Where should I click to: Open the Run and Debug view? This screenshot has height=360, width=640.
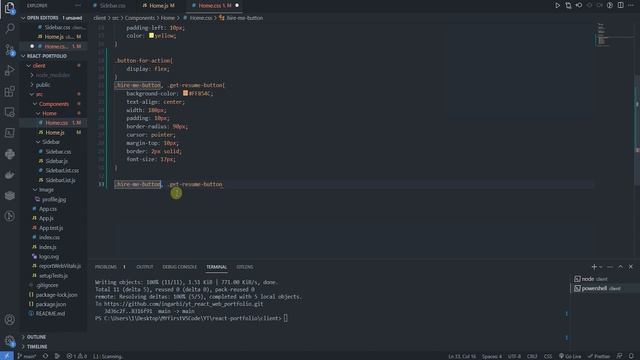(10, 71)
